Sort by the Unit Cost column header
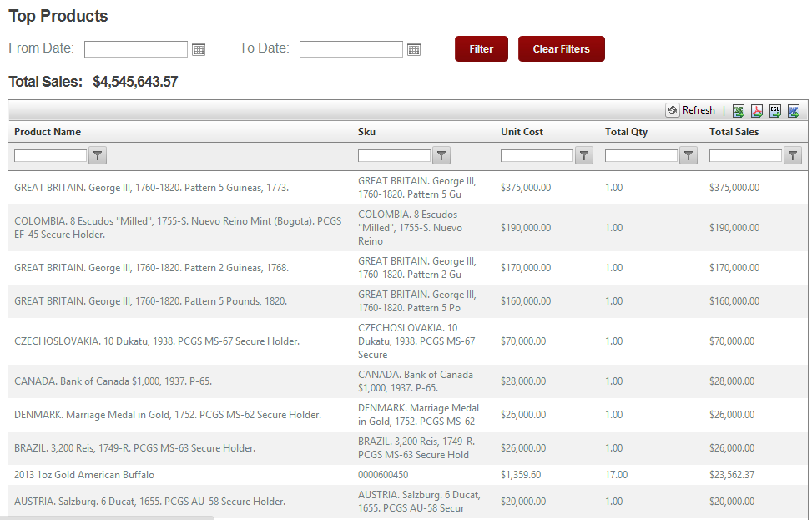Image resolution: width=812 pixels, height=520 pixels. (522, 132)
